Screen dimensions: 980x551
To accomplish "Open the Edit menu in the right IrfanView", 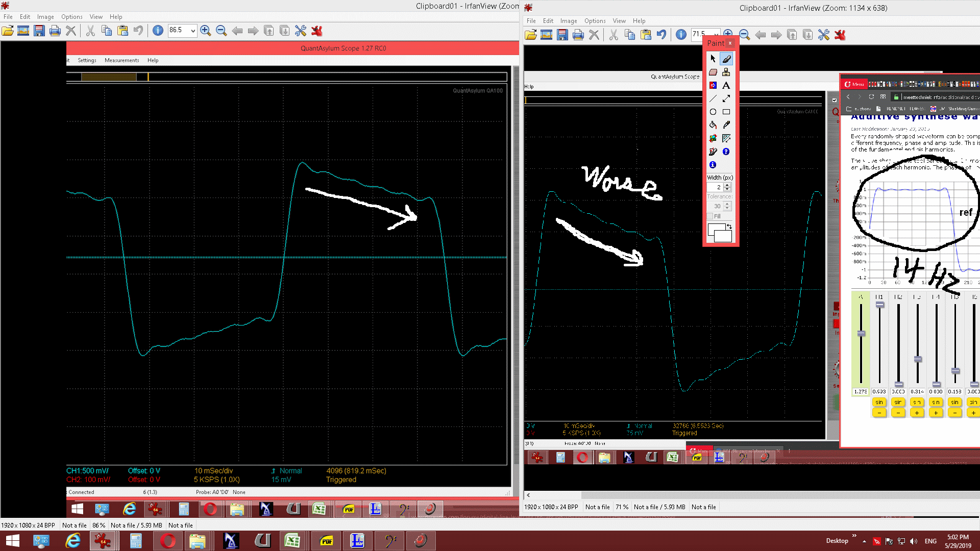I will [x=548, y=21].
